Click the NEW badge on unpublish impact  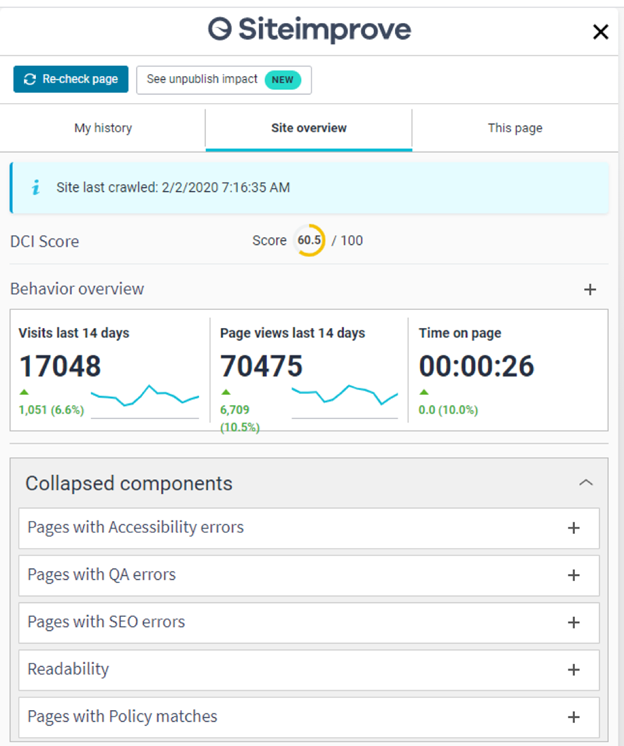coord(283,79)
